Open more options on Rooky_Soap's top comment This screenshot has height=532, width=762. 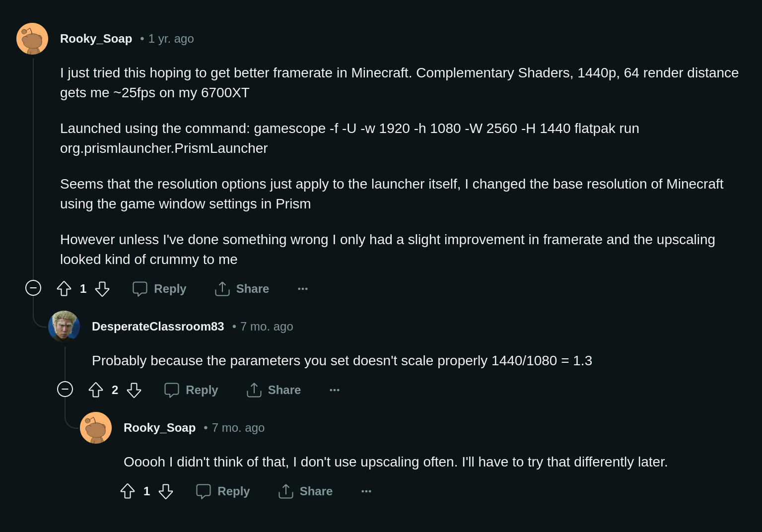click(x=303, y=289)
